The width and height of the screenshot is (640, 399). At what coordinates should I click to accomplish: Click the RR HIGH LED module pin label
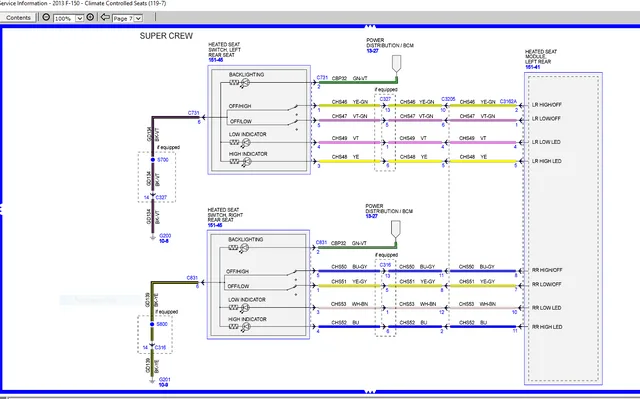pos(547,327)
